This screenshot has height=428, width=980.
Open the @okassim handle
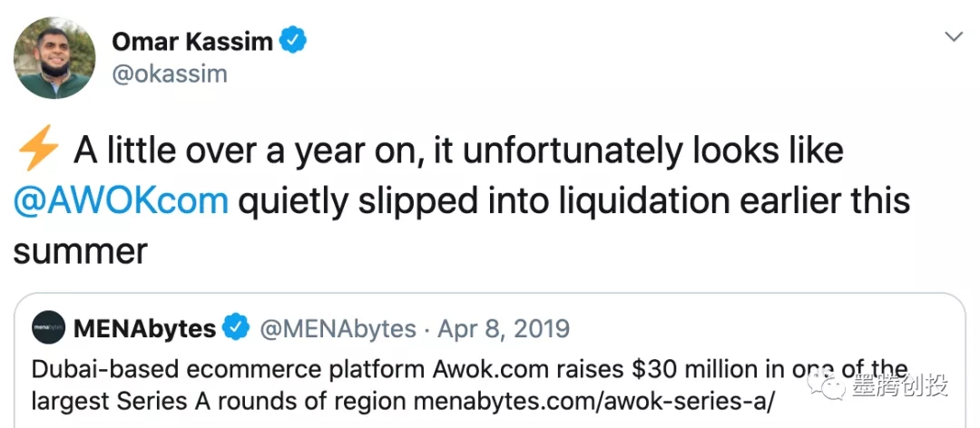point(169,74)
